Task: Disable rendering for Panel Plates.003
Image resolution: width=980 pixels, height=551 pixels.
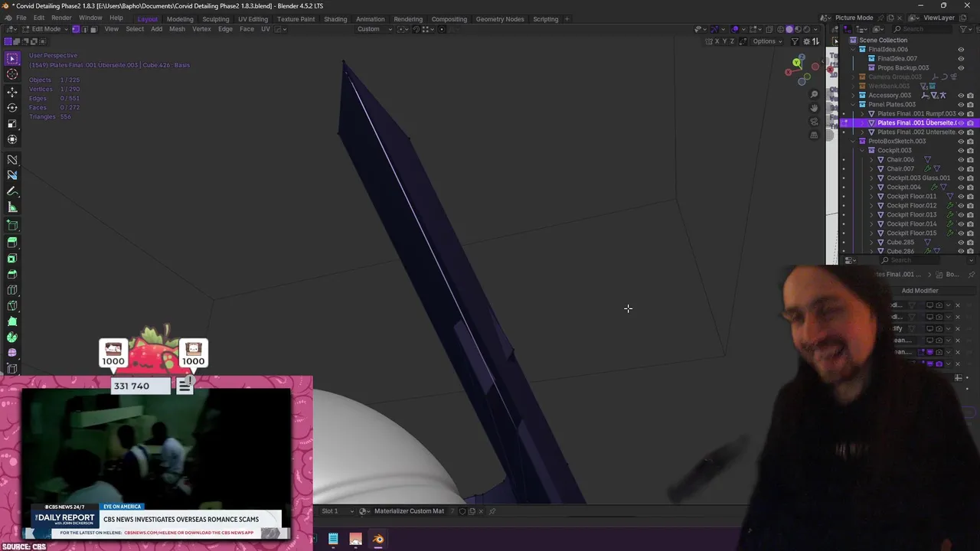Action: point(970,104)
